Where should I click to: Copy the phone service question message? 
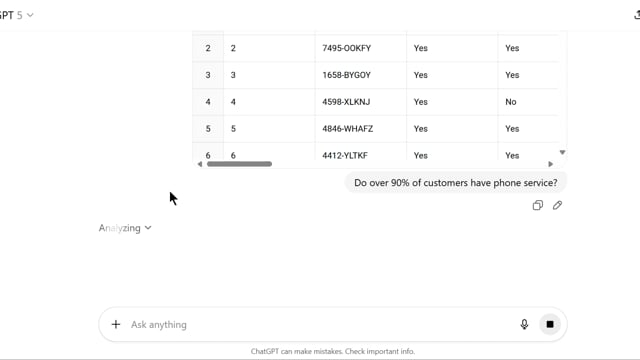coord(538,205)
